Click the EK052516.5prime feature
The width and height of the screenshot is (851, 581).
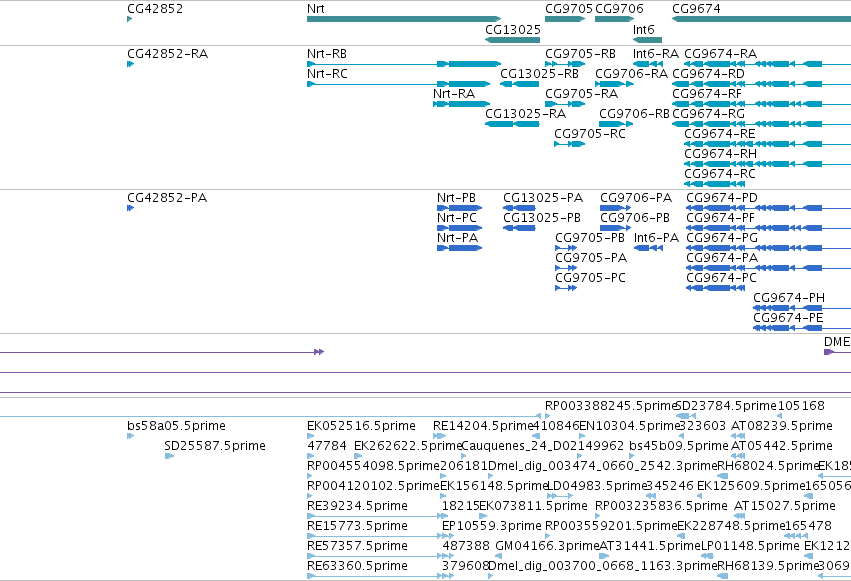(x=310, y=436)
